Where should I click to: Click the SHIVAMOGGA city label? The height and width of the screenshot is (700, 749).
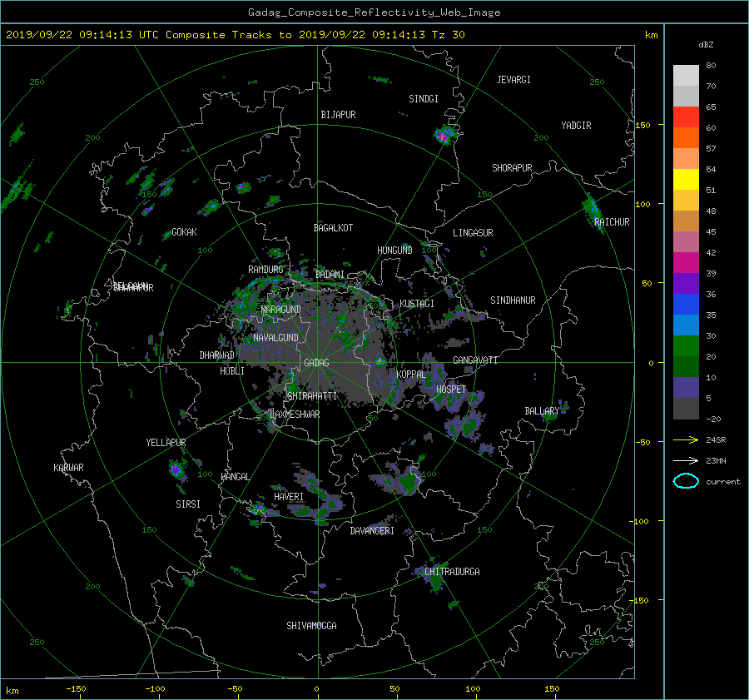311,626
